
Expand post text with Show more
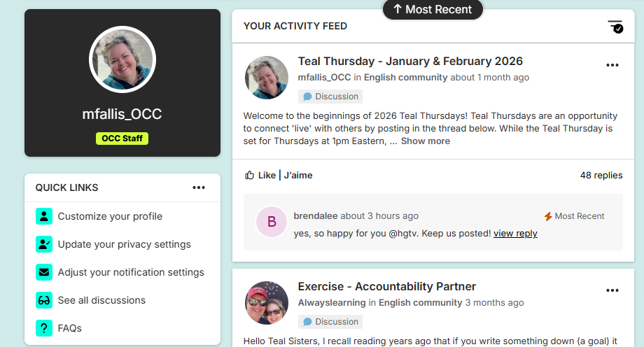(x=426, y=141)
